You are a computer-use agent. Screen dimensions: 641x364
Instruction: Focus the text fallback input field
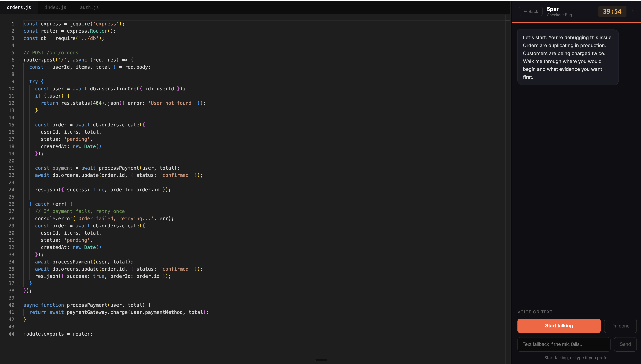point(564,344)
